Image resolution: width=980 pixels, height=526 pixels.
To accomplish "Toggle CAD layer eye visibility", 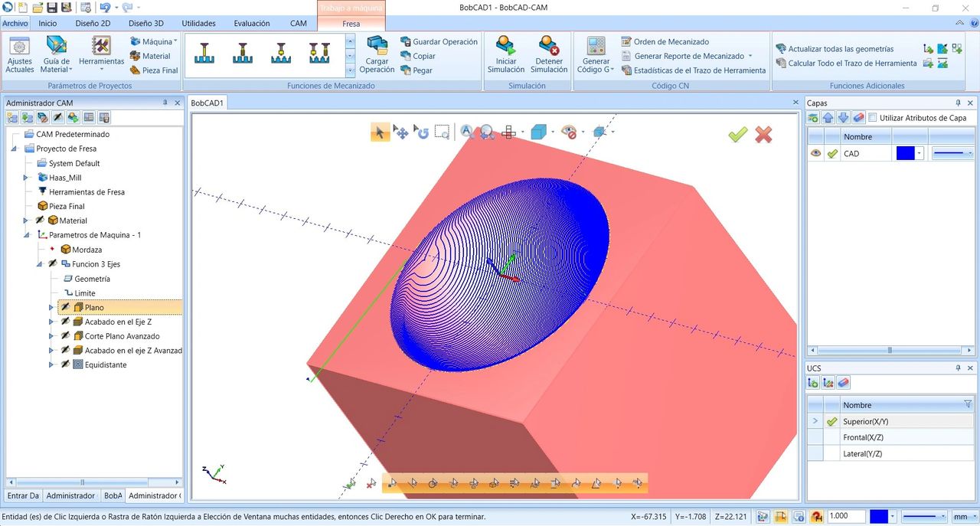I will pyautogui.click(x=815, y=153).
